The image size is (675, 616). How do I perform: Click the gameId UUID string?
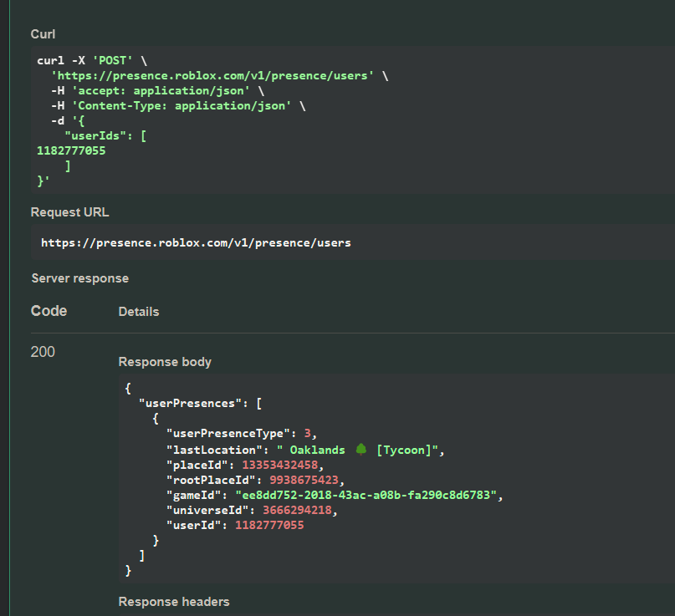[366, 495]
